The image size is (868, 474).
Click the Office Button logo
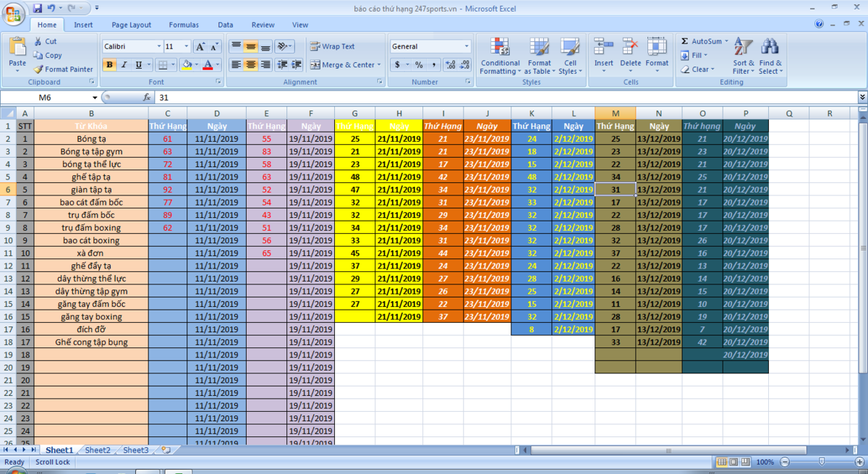[13, 13]
